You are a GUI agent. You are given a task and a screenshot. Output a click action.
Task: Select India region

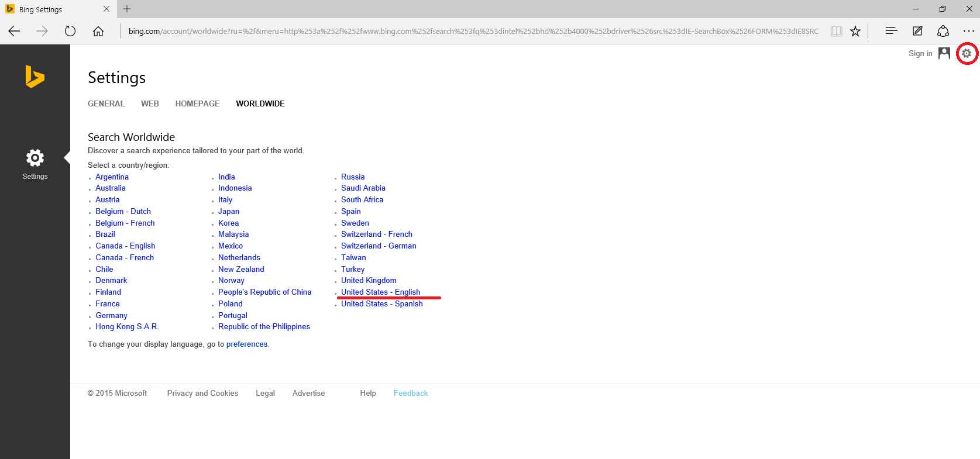[226, 177]
